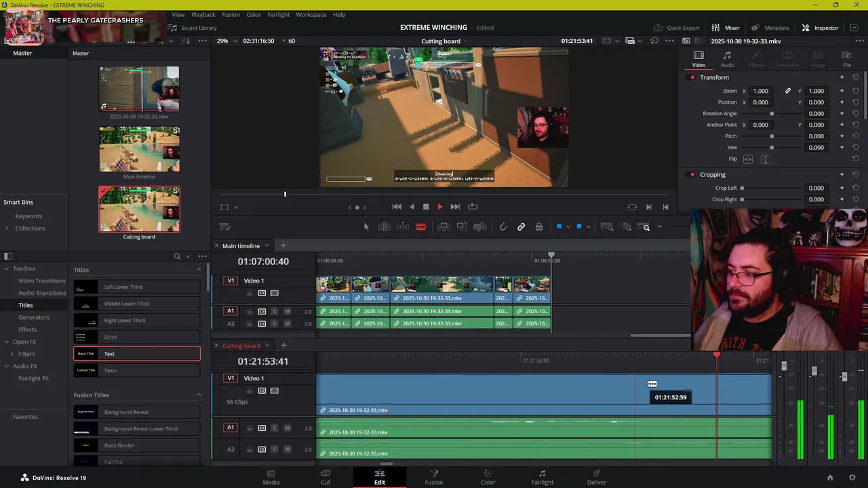Reset the Cropping section
The height and width of the screenshot is (488, 868).
[855, 175]
